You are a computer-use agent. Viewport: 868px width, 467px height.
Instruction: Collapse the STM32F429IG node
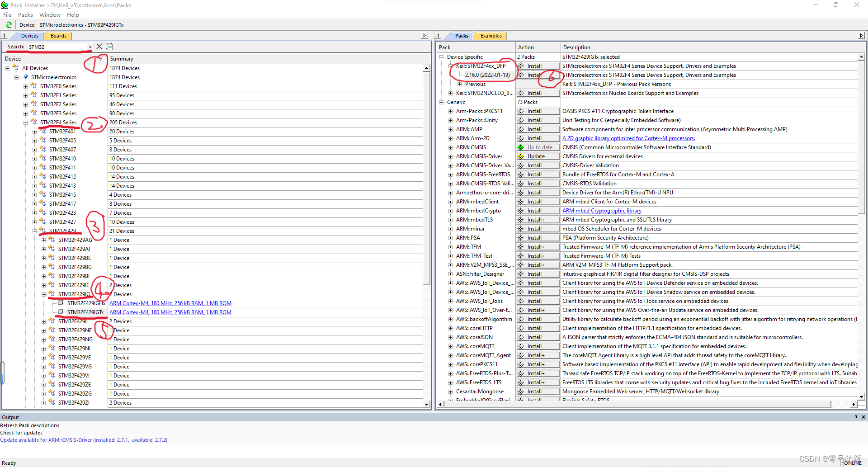(44, 294)
